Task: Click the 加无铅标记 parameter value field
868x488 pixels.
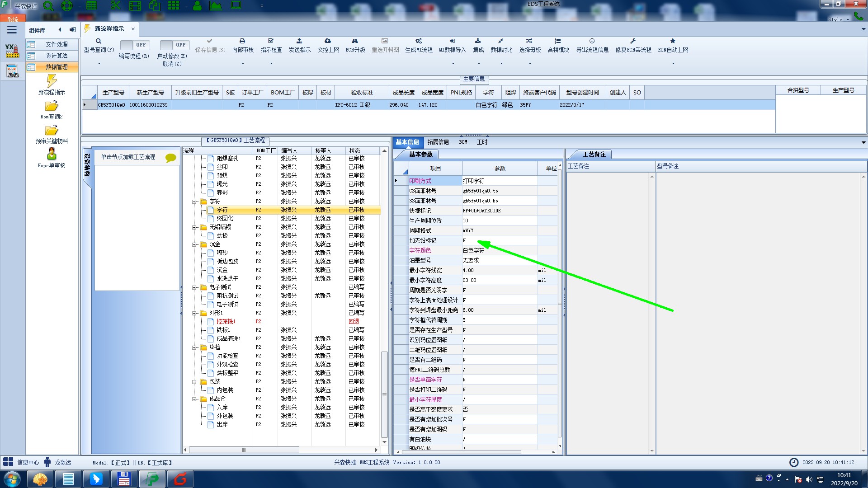Action: pyautogui.click(x=500, y=240)
